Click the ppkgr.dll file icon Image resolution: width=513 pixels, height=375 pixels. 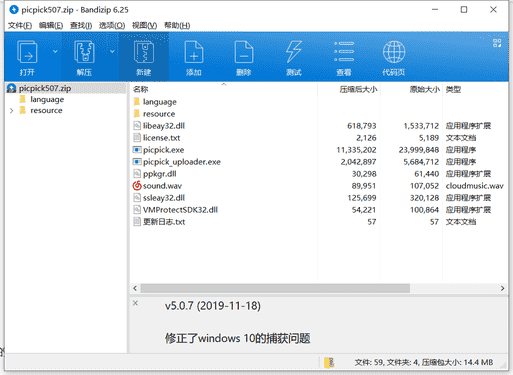[137, 174]
